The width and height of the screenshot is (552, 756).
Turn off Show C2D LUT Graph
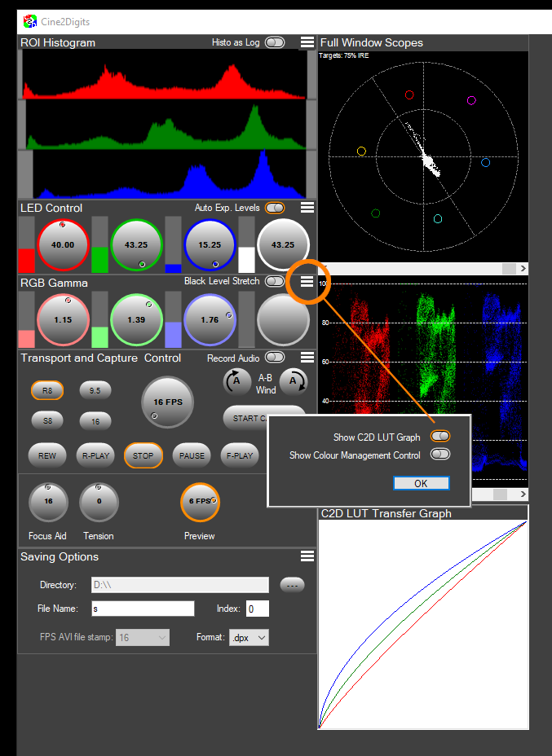[440, 437]
